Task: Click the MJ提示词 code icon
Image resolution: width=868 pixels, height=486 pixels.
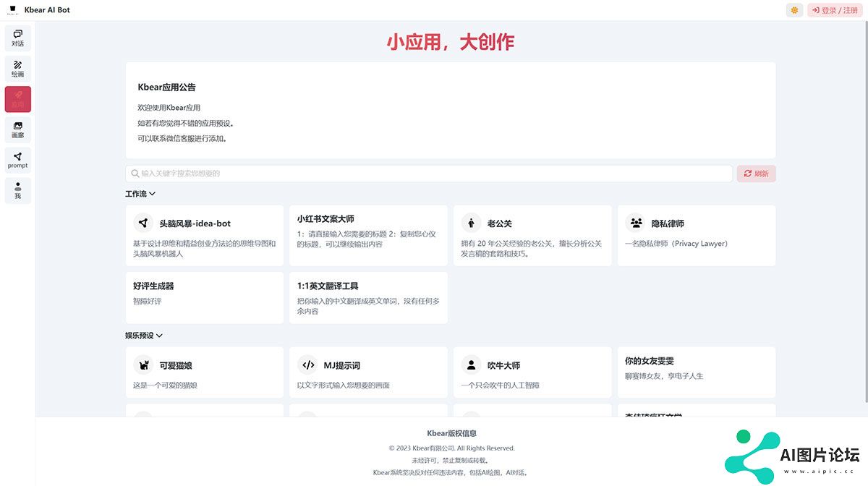Action: (308, 365)
